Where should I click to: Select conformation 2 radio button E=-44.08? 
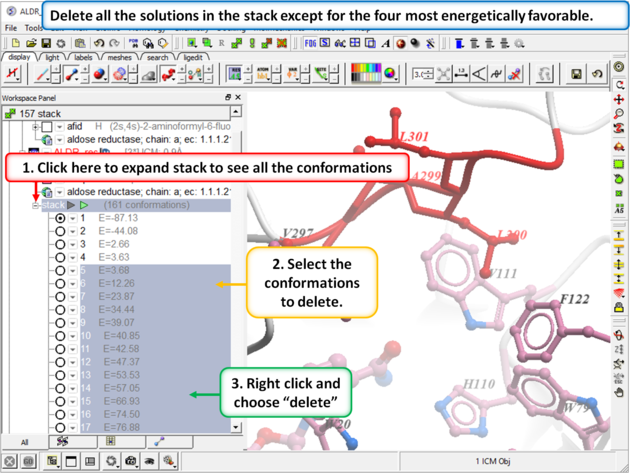[60, 231]
